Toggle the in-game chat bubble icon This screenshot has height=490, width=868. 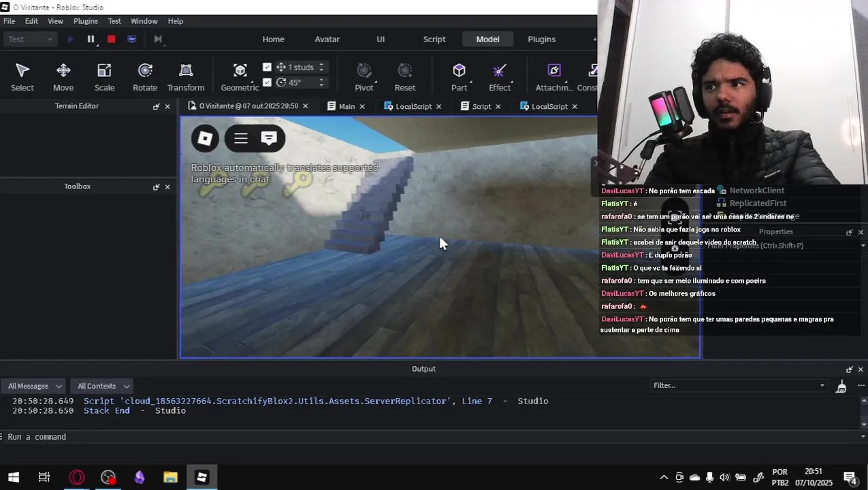pos(269,138)
